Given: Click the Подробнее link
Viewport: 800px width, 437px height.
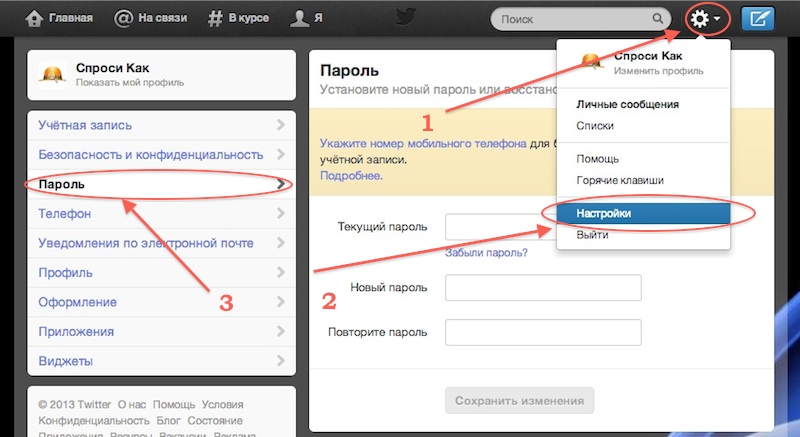Looking at the screenshot, I should click(351, 175).
